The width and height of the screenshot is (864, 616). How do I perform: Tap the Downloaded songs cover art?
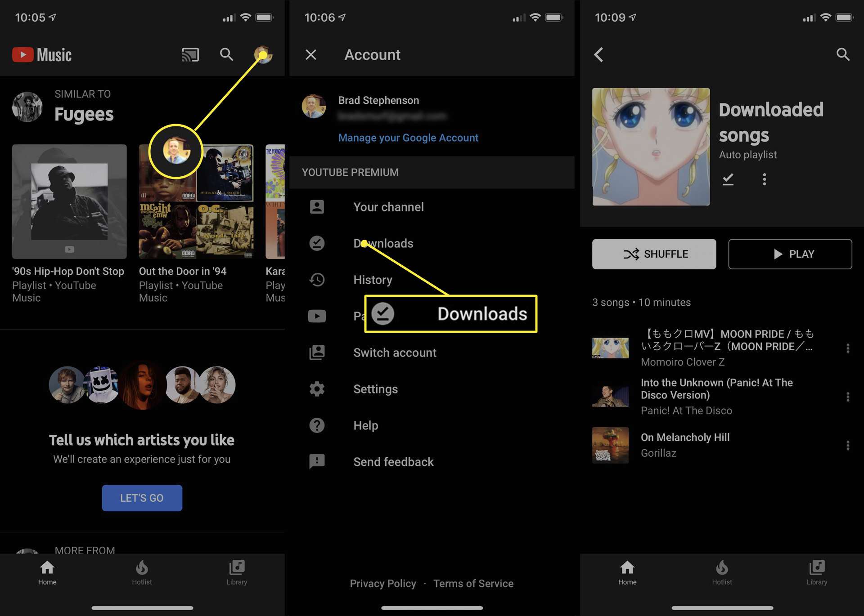click(651, 147)
